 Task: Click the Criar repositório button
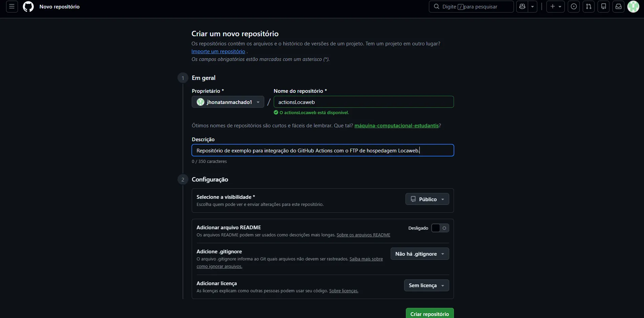click(430, 314)
